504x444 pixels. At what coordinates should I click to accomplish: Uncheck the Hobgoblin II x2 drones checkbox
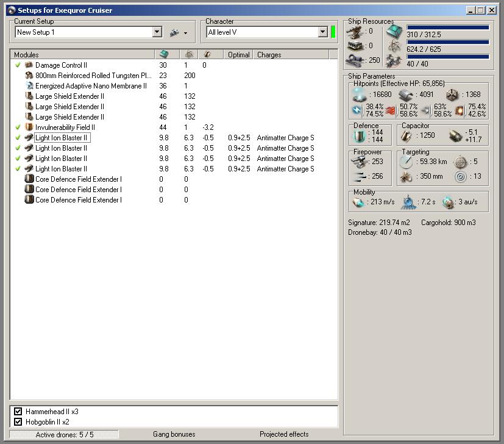[x=18, y=422]
